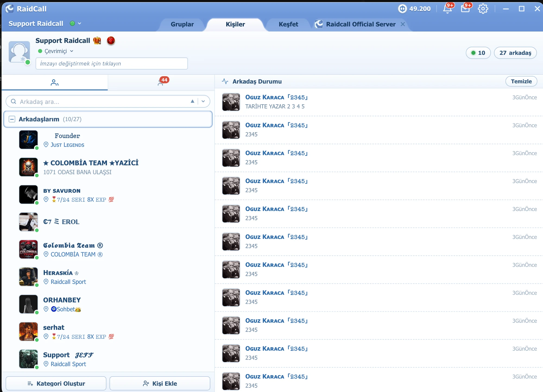Click the TARİHTE YAZAR 2 3 4 5 status text

[275, 106]
